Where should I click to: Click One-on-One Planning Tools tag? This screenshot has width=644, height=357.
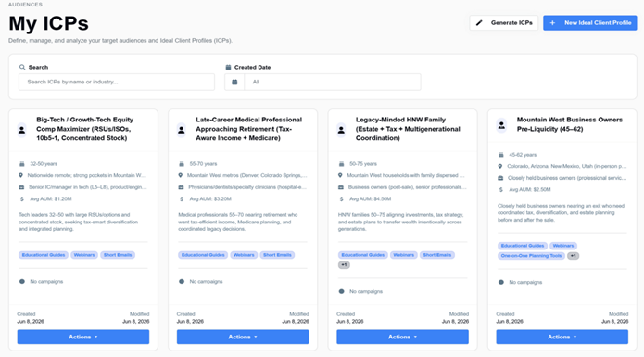point(531,256)
